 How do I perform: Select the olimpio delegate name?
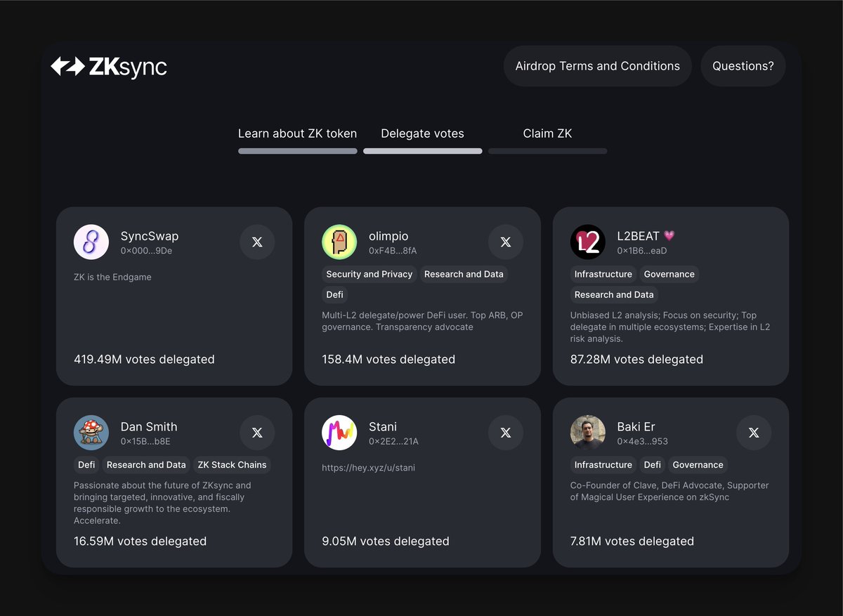coord(388,236)
